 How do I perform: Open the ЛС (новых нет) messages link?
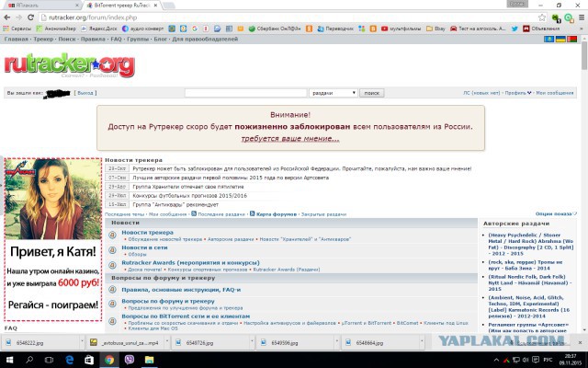click(x=481, y=93)
